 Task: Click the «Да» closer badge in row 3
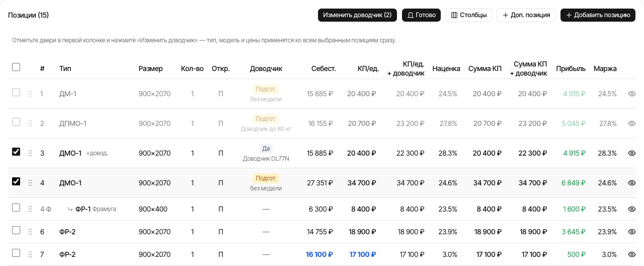click(x=266, y=149)
